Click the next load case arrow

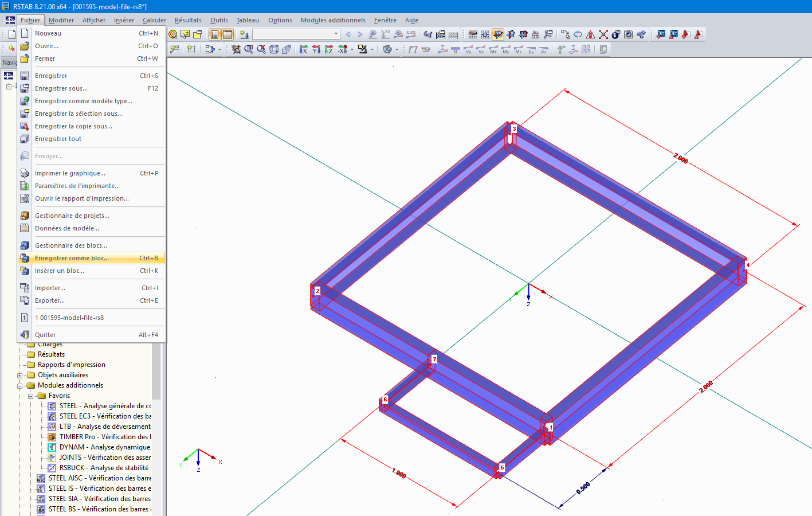[360, 34]
